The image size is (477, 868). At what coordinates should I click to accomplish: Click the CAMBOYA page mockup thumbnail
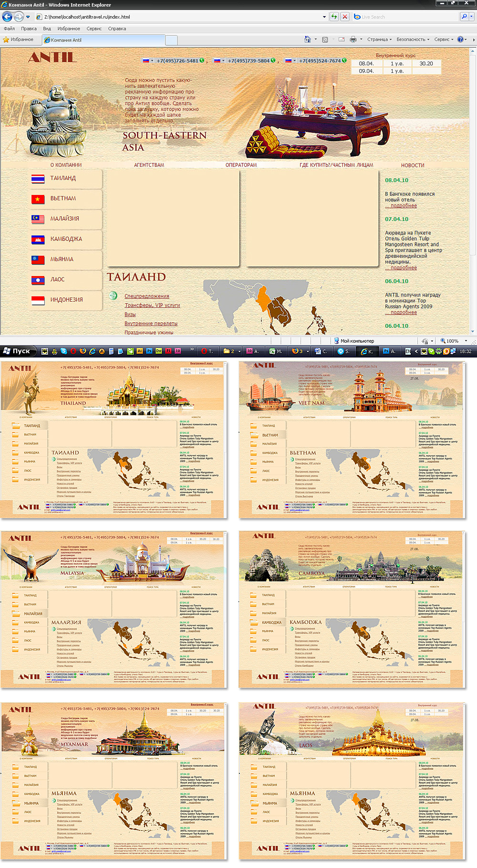(352, 610)
